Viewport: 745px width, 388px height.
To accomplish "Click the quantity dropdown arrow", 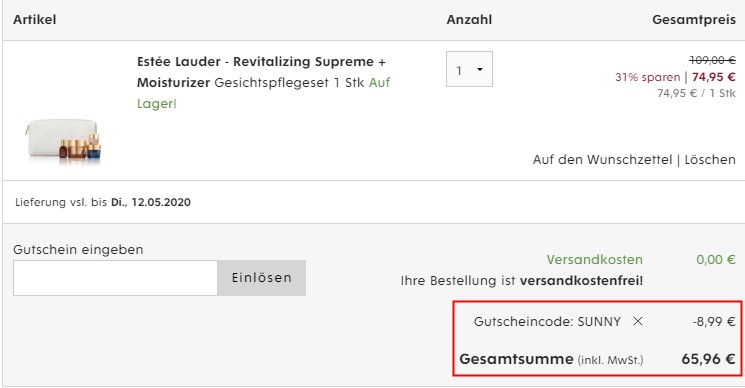I will (x=480, y=70).
